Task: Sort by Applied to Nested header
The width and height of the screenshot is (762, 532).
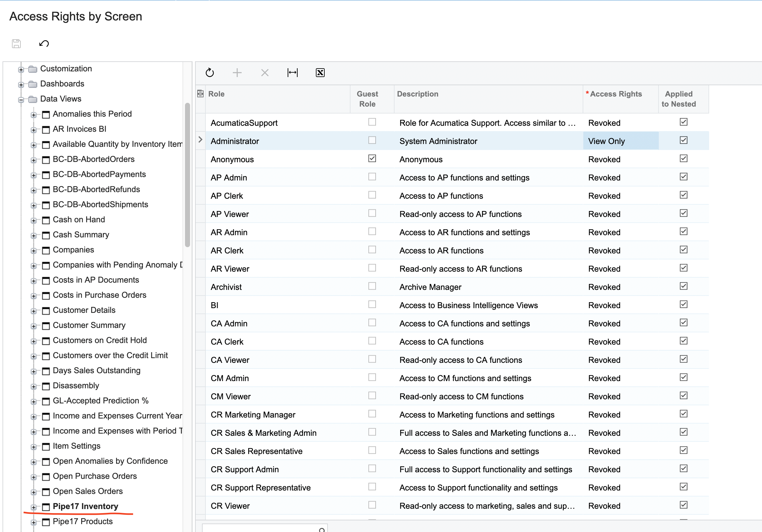Action: 684,99
